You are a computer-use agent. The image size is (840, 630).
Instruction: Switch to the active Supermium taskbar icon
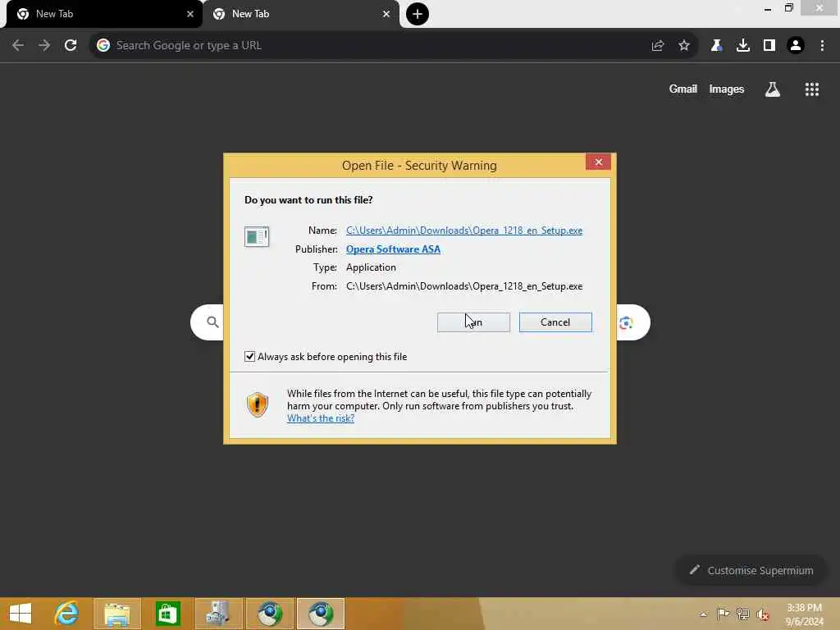point(321,614)
